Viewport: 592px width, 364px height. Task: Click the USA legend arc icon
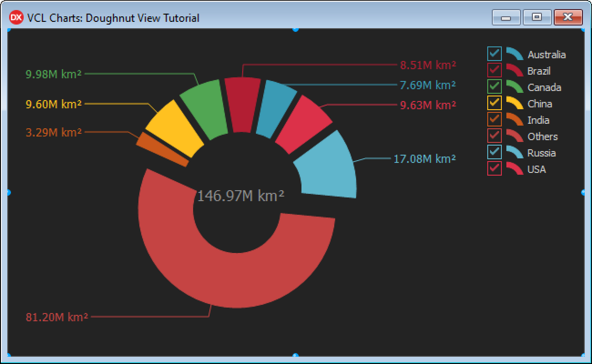(515, 169)
